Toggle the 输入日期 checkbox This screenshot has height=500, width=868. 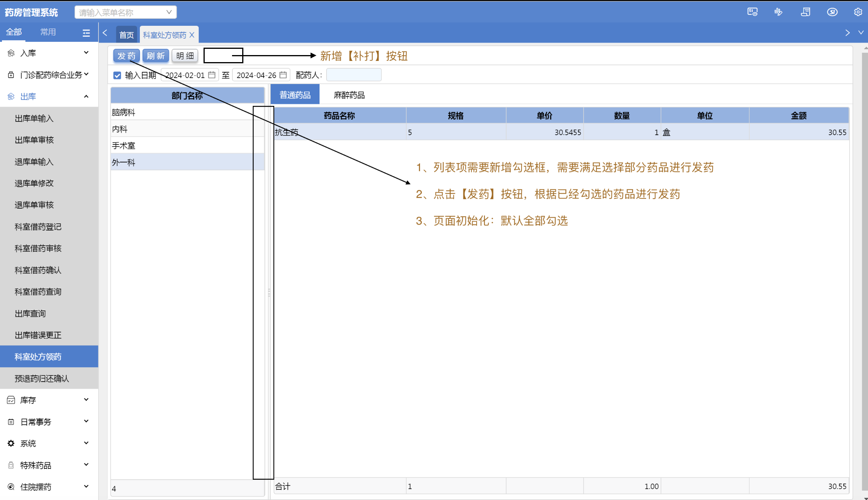(x=117, y=75)
